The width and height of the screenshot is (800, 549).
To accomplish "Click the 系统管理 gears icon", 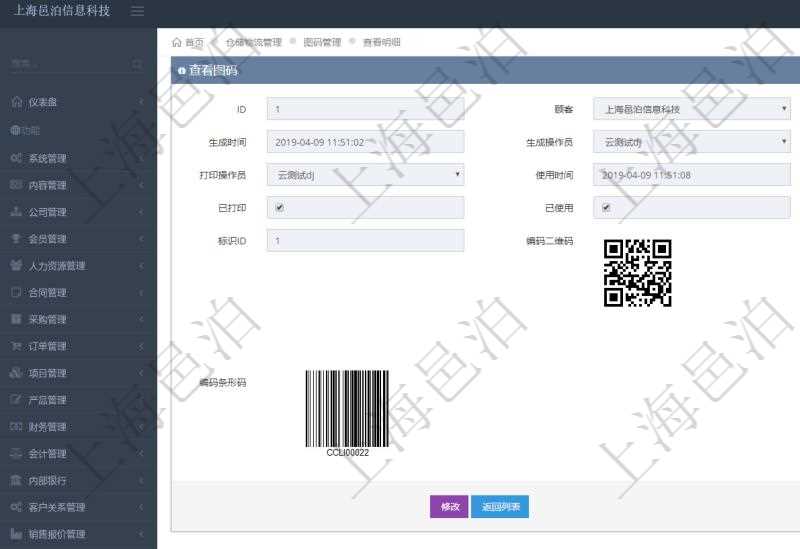I will 16,158.
